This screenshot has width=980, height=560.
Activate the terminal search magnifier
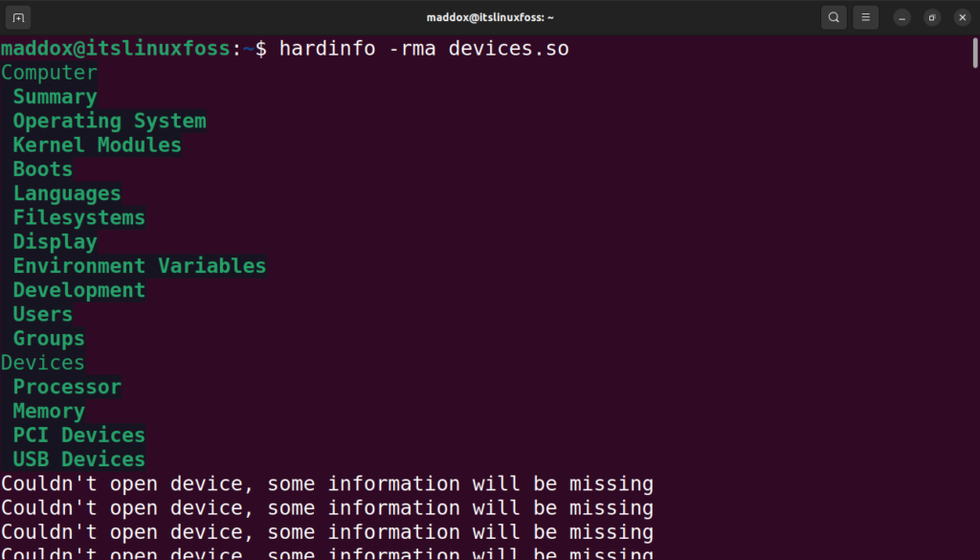(x=834, y=16)
